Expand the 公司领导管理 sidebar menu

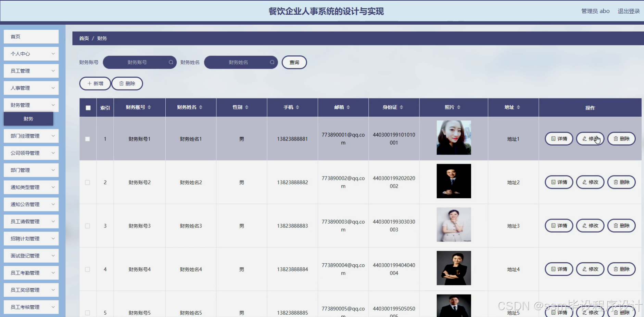pyautogui.click(x=31, y=153)
